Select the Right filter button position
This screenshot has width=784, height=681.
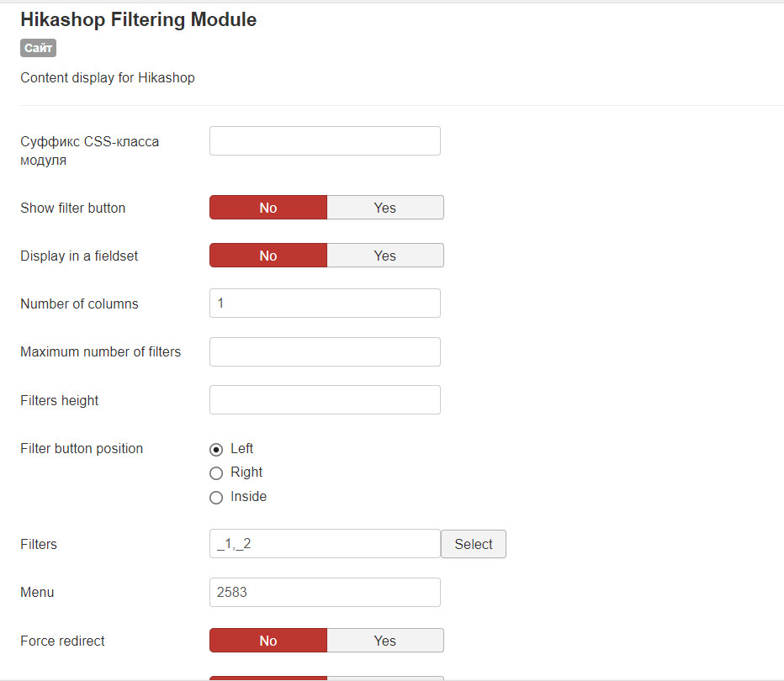pos(216,473)
